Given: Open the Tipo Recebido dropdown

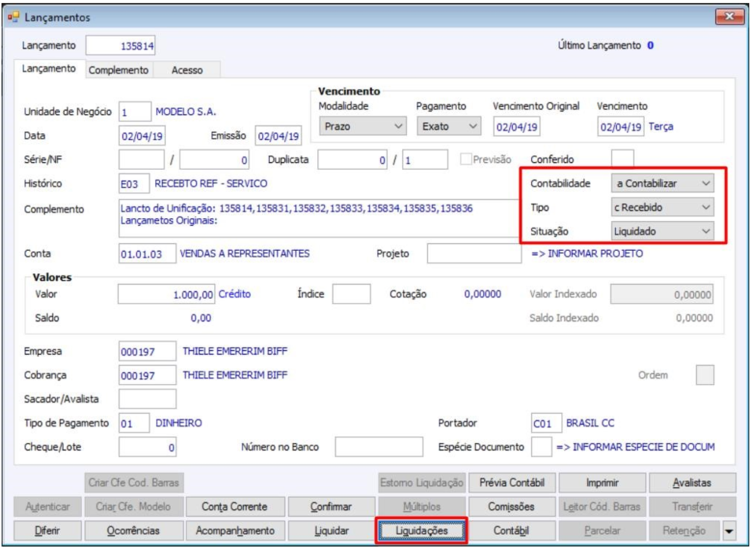Looking at the screenshot, I should pyautogui.click(x=662, y=207).
